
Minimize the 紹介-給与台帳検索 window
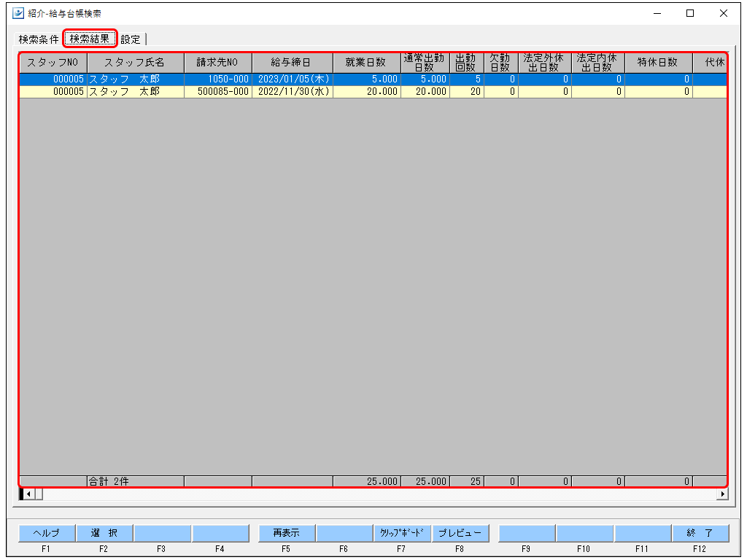tap(657, 13)
